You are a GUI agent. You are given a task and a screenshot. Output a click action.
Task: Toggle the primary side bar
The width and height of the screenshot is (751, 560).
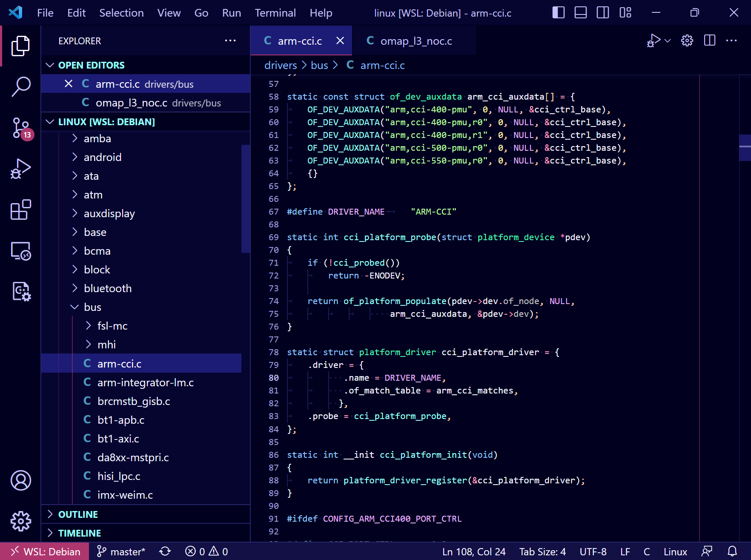(558, 13)
